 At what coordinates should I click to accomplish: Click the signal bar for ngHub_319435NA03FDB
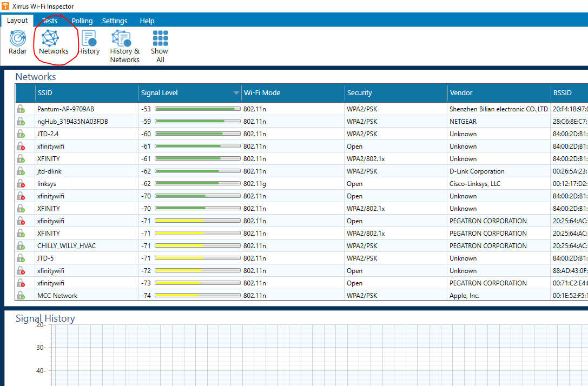pos(197,122)
